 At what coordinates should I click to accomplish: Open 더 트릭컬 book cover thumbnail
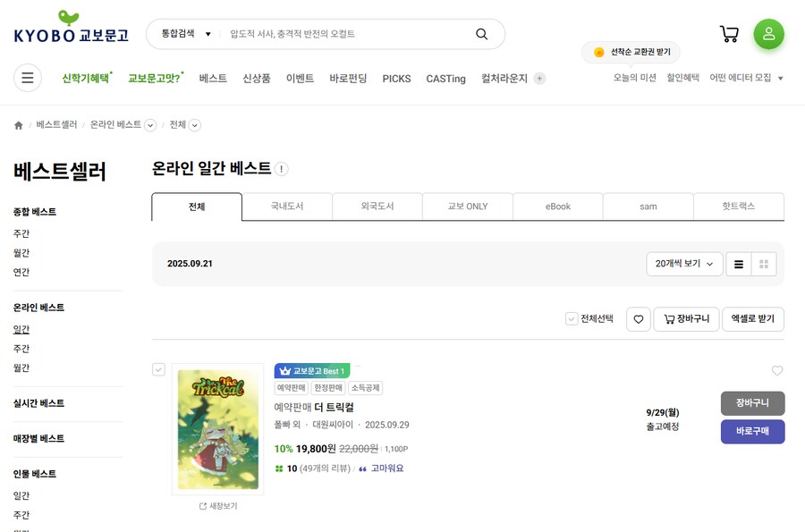click(x=217, y=429)
